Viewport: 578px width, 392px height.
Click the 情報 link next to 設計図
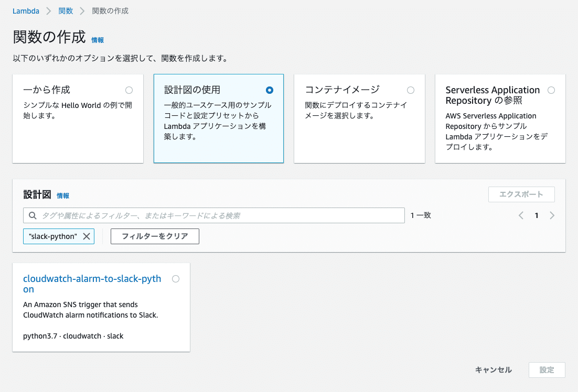pyautogui.click(x=63, y=195)
